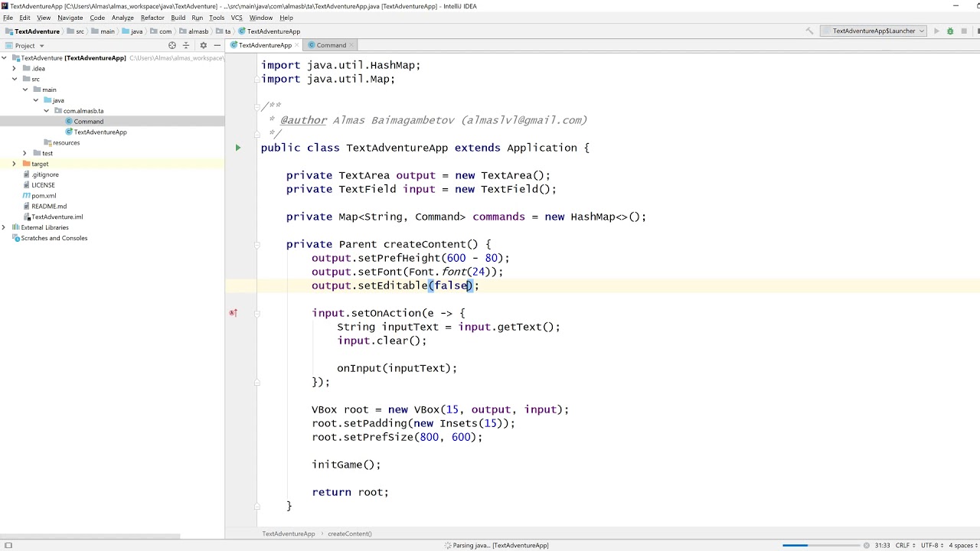Click the collapse all icon in Project panel
980x551 pixels.
[185, 45]
